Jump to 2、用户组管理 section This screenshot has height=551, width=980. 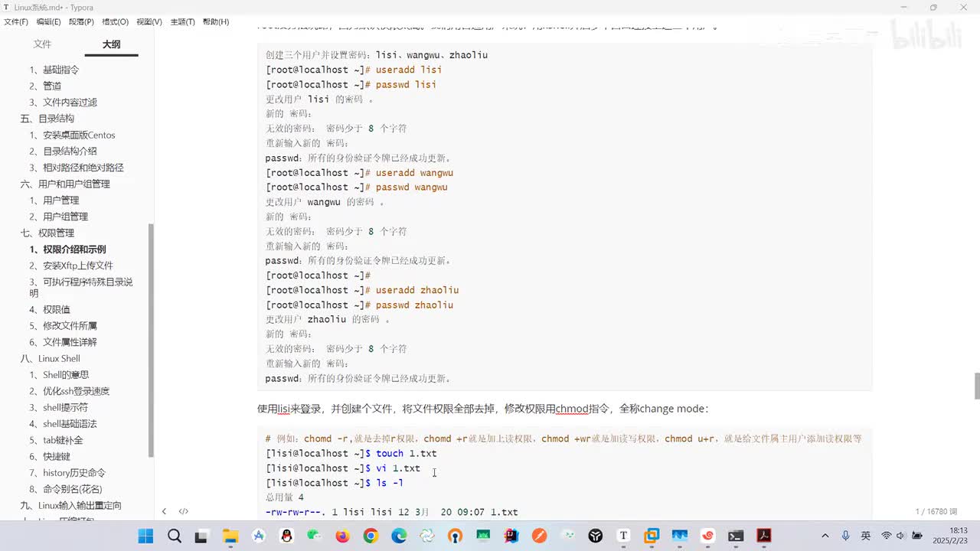[59, 217]
